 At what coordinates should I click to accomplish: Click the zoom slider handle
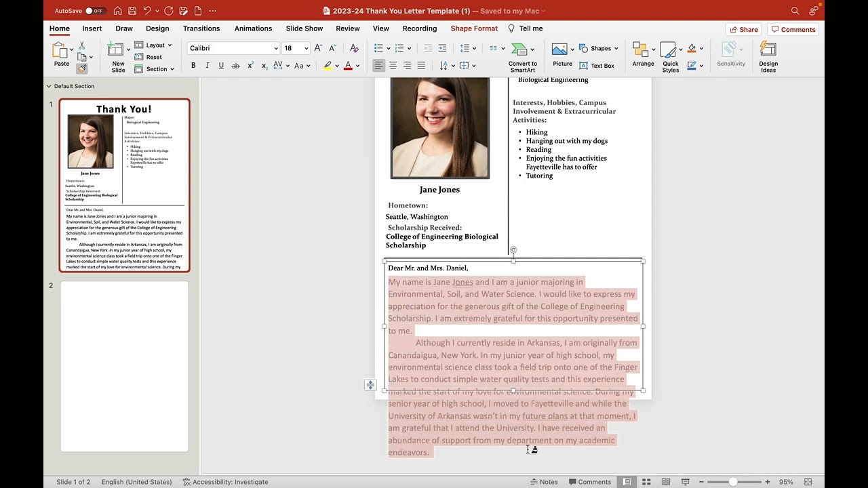[733, 482]
